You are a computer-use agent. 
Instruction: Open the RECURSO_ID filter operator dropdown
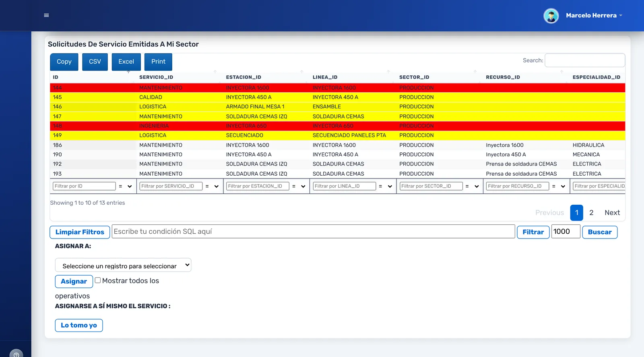(558, 186)
